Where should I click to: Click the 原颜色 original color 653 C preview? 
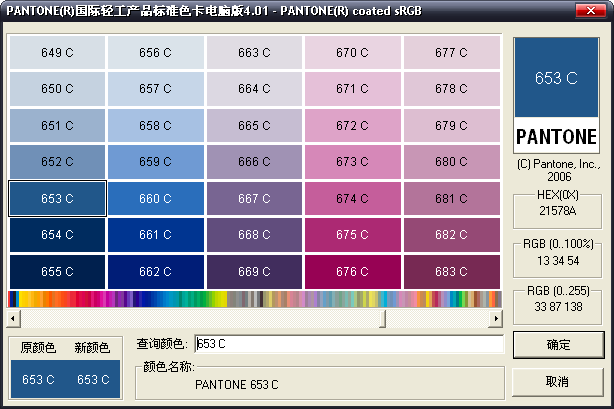tap(38, 379)
